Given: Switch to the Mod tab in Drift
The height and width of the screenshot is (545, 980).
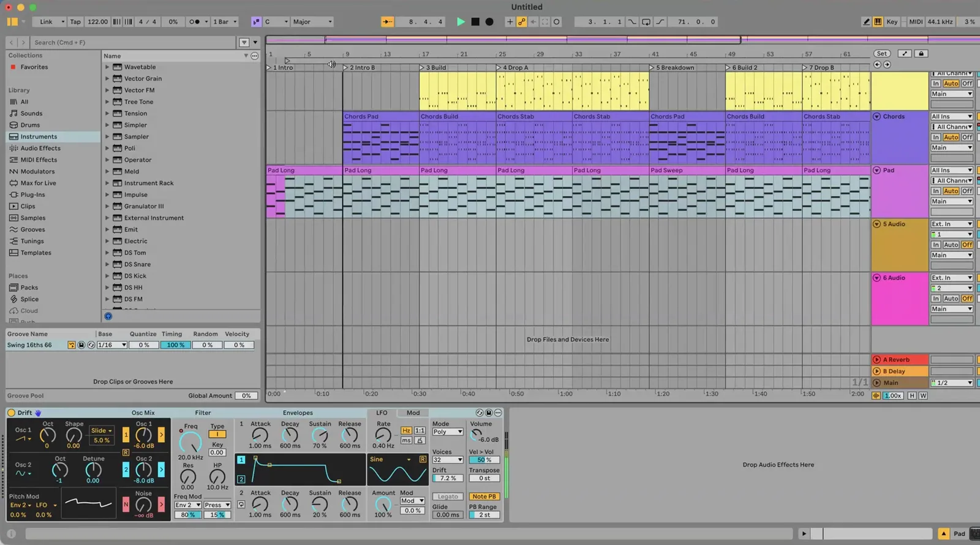Looking at the screenshot, I should [x=413, y=413].
